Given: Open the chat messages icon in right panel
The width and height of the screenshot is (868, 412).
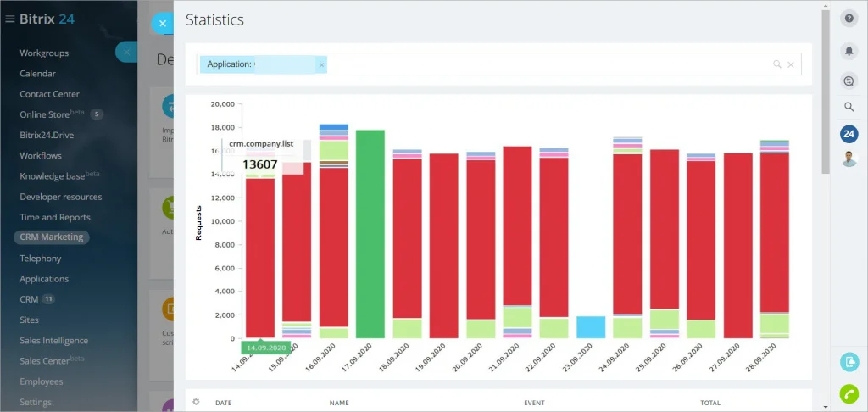Looking at the screenshot, I should coord(849,81).
